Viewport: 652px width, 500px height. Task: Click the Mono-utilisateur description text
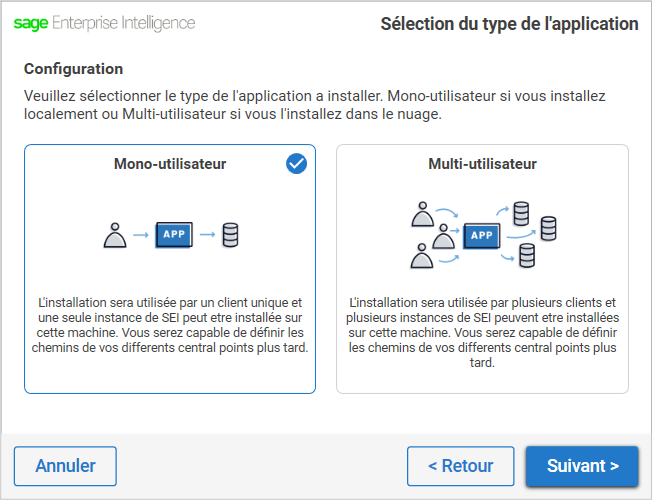coord(170,325)
